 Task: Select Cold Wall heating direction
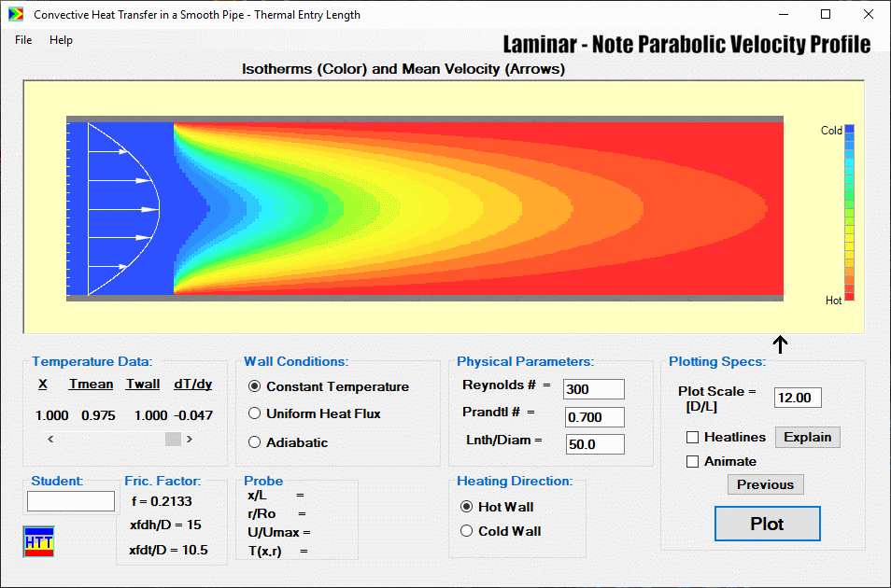[x=466, y=530]
